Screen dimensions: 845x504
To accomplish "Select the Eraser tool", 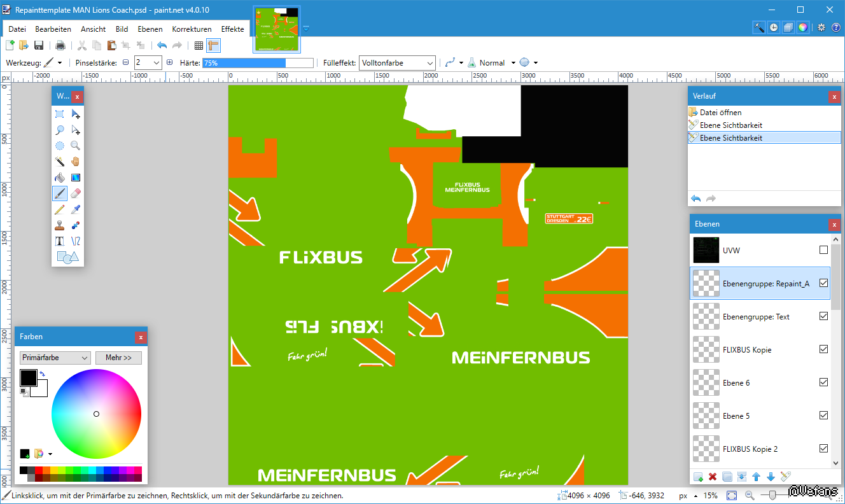I will coord(75,193).
